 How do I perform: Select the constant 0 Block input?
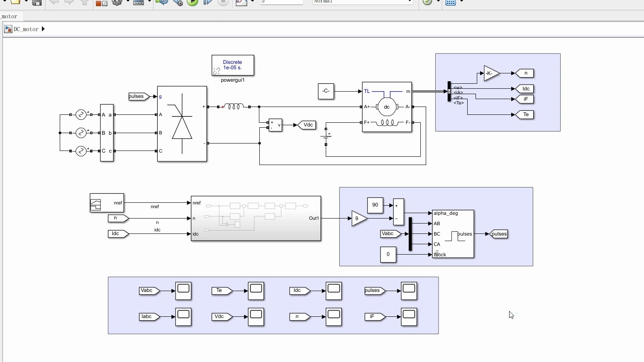point(388,254)
